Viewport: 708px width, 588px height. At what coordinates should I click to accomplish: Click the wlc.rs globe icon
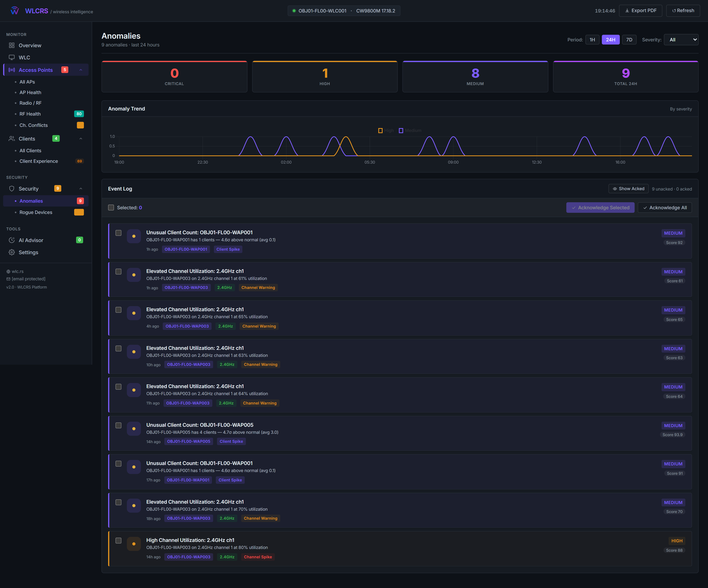pyautogui.click(x=8, y=272)
